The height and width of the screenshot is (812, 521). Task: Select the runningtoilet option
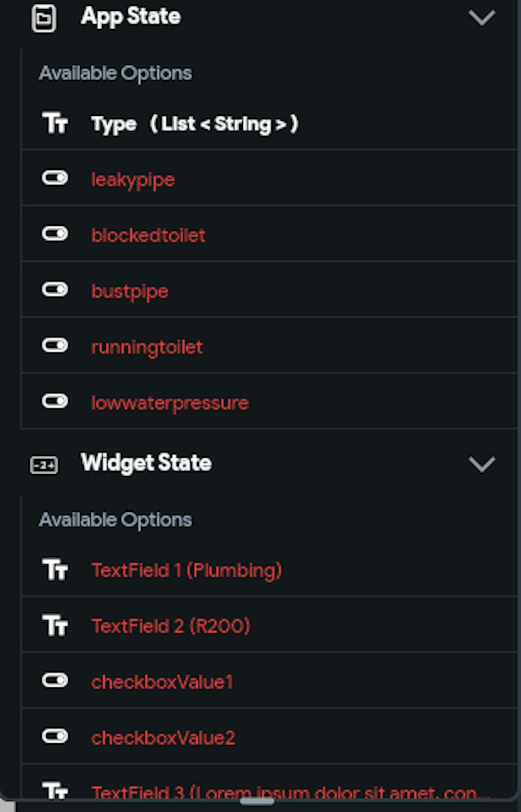[147, 346]
